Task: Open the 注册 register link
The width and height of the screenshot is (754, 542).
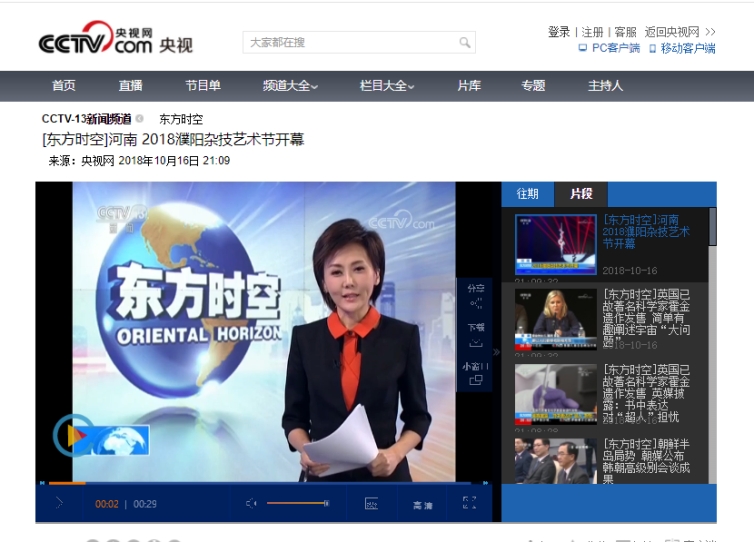Action: pos(592,32)
